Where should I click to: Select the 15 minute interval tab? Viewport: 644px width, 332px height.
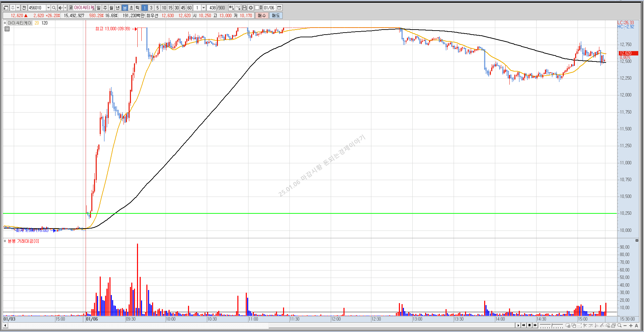170,8
